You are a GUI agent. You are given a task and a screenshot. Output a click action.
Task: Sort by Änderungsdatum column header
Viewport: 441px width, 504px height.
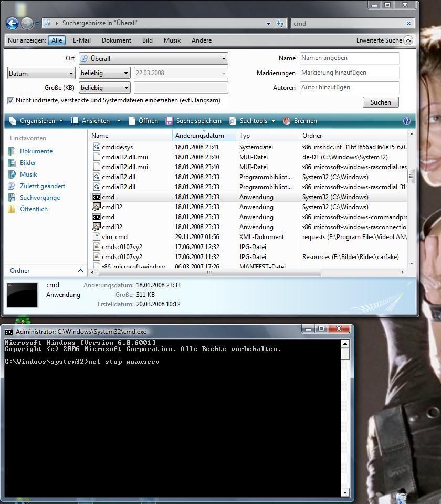point(204,135)
